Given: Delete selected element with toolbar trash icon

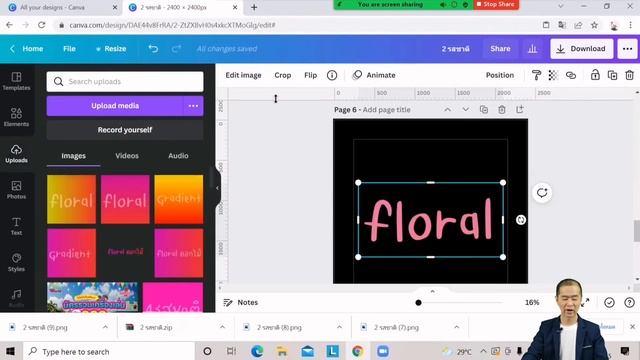Looking at the screenshot, I should pyautogui.click(x=629, y=75).
